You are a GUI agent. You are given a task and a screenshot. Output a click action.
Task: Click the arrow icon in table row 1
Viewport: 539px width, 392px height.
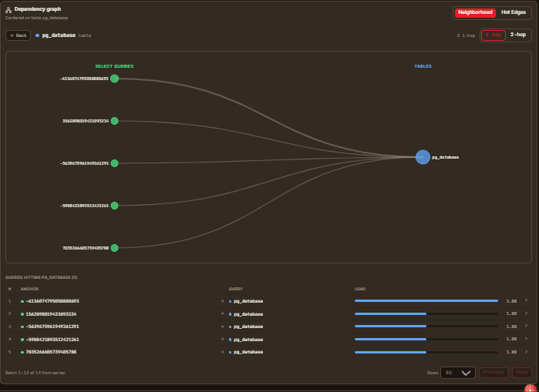[x=222, y=301]
